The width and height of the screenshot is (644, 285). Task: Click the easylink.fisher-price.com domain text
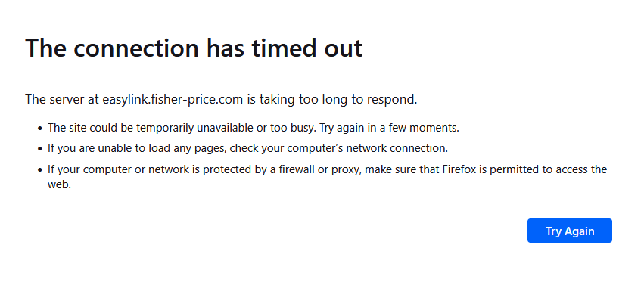click(173, 99)
